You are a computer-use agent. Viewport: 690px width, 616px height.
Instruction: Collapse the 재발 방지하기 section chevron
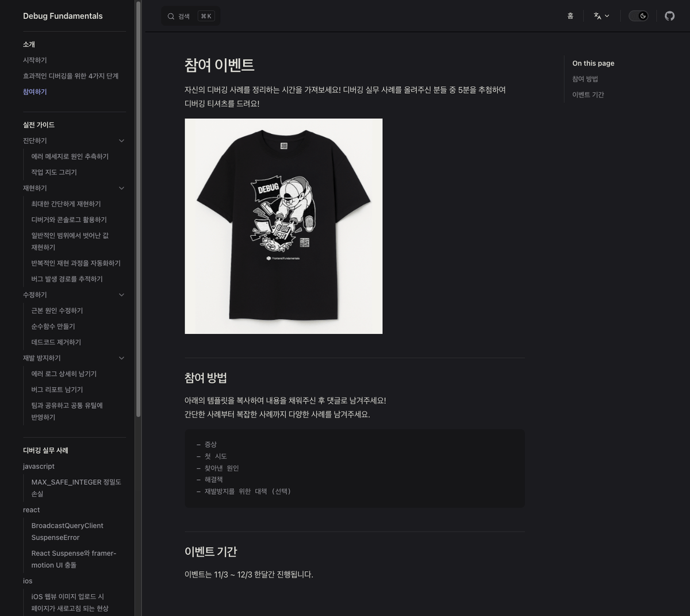[121, 358]
